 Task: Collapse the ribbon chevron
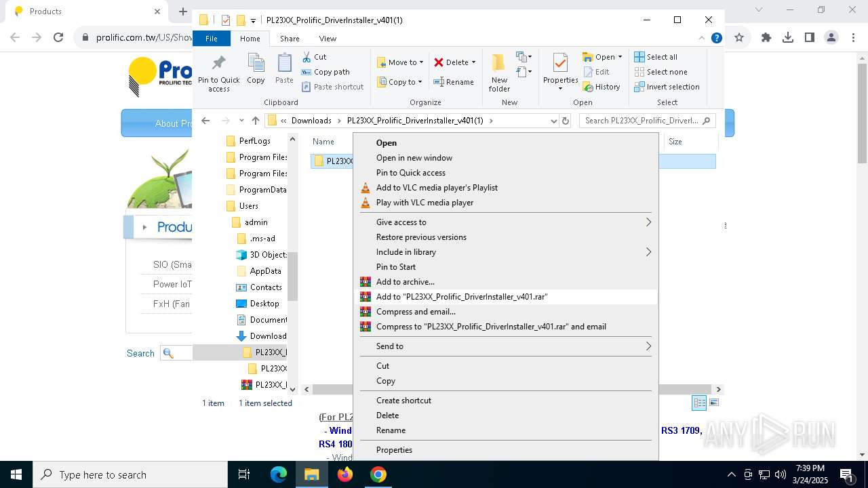coord(702,39)
